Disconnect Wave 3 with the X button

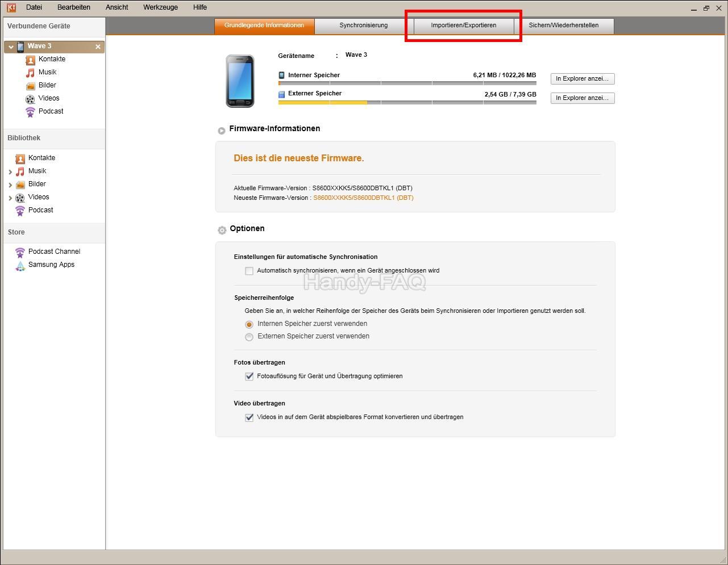[x=98, y=47]
